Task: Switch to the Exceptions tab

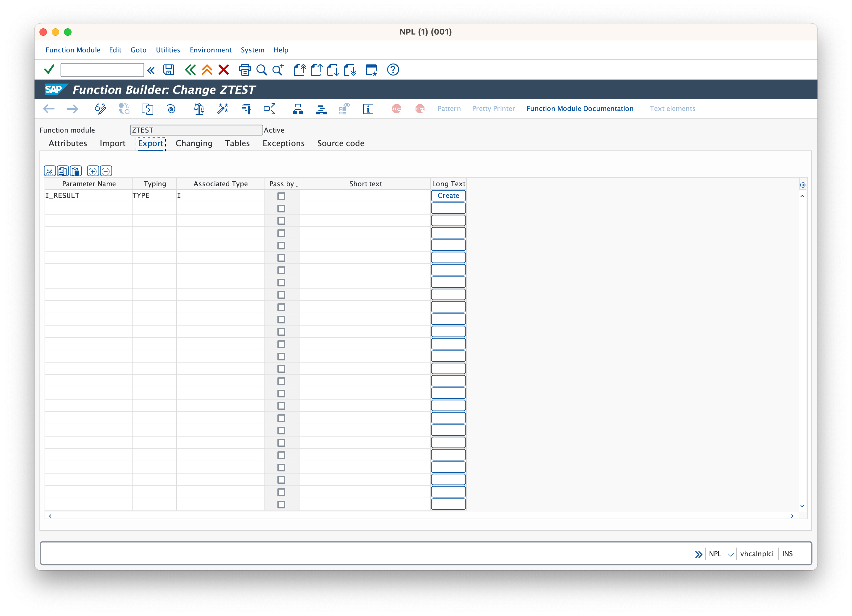Action: [x=283, y=143]
